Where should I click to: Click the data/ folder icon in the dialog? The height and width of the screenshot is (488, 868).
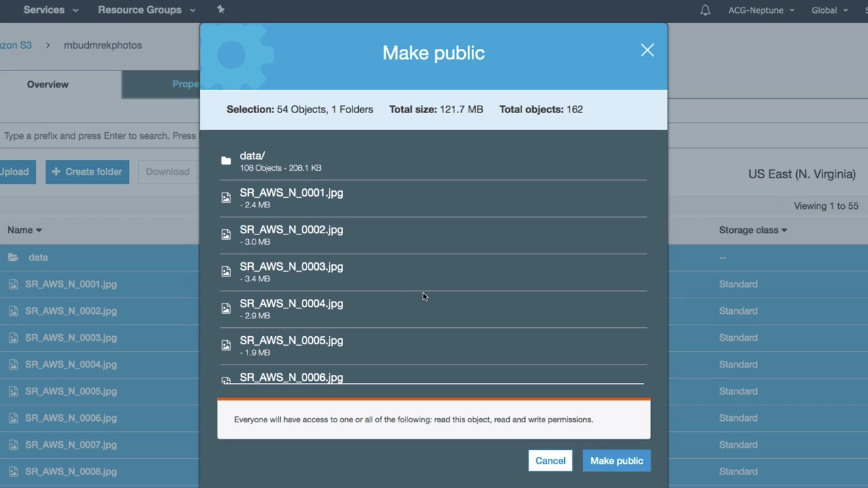pyautogui.click(x=226, y=161)
